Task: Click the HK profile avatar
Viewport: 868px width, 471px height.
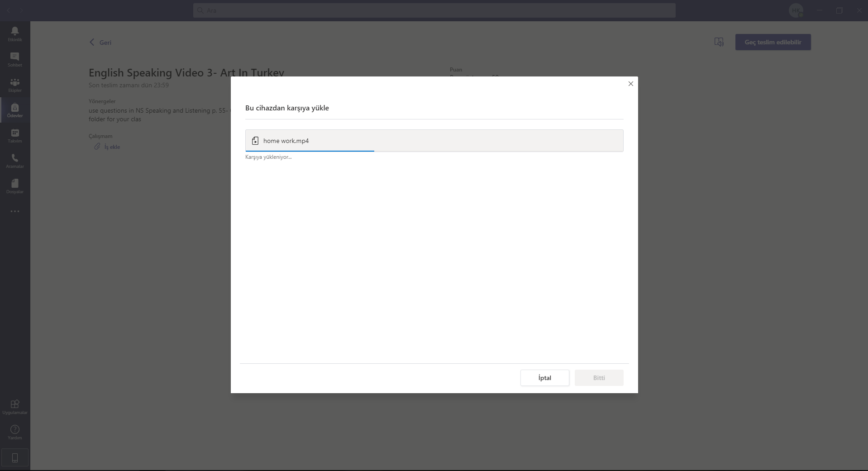Action: click(x=796, y=10)
